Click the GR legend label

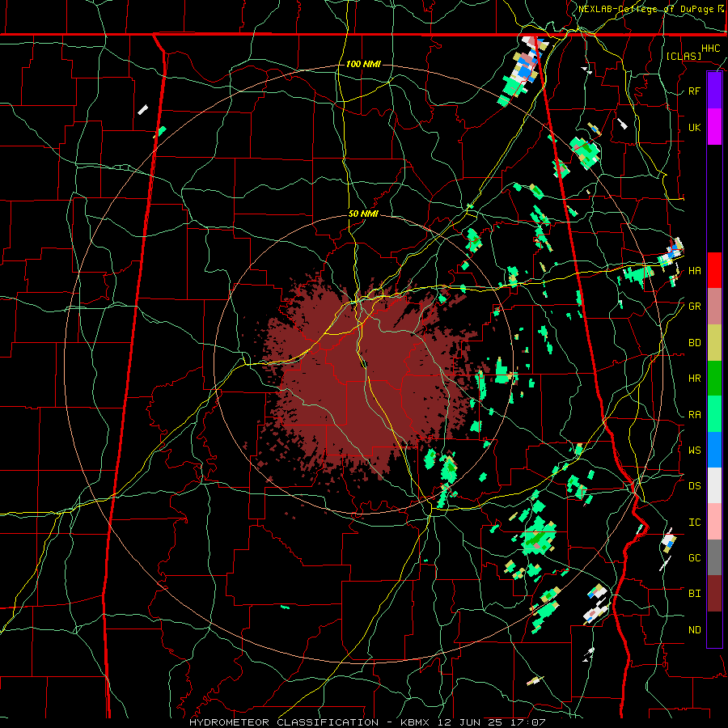click(x=695, y=307)
